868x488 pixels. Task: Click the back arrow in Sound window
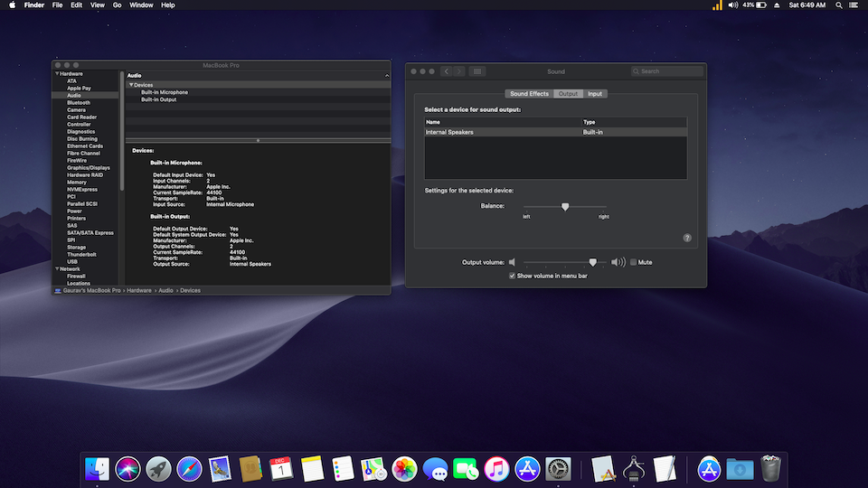coord(446,71)
